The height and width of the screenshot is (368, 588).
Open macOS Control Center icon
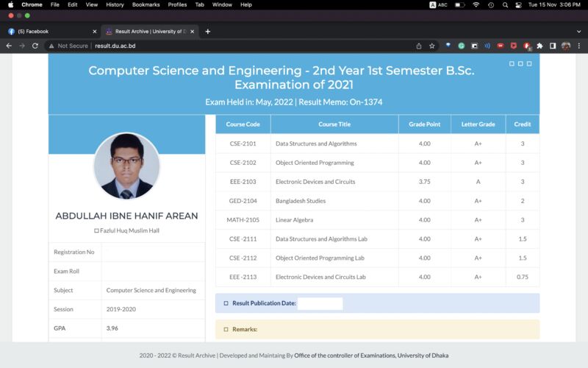pos(518,5)
